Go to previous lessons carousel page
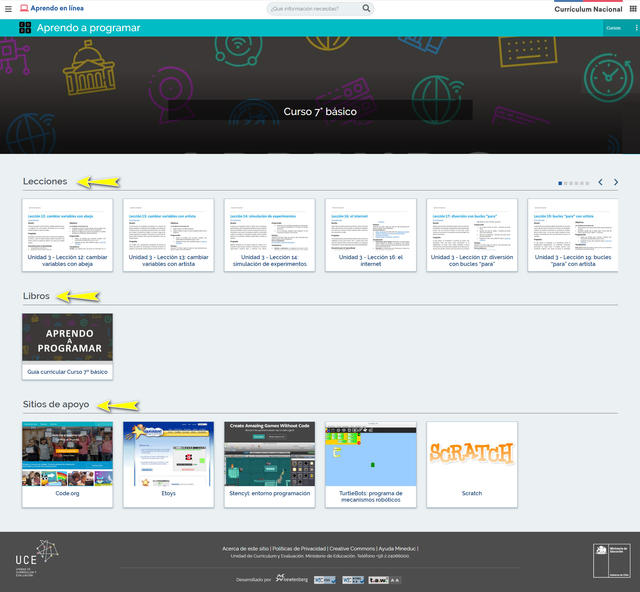640x592 pixels. pyautogui.click(x=600, y=183)
